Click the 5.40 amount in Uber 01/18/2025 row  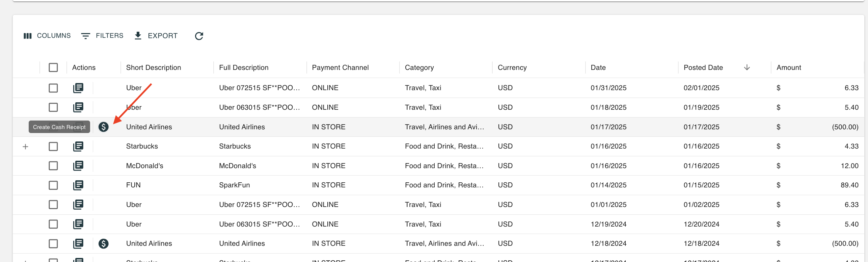(x=851, y=107)
